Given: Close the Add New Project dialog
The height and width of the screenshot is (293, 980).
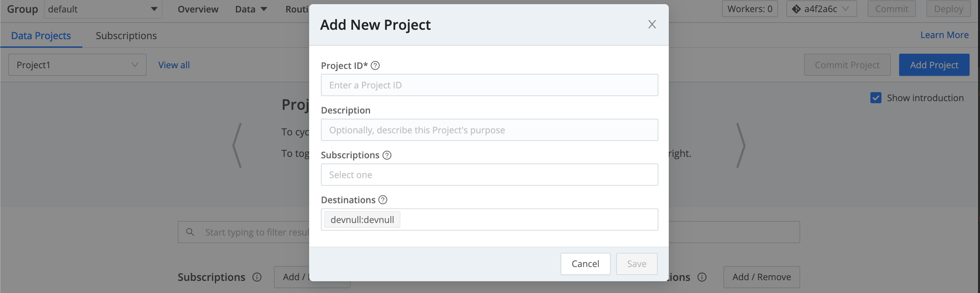Looking at the screenshot, I should click(x=652, y=24).
